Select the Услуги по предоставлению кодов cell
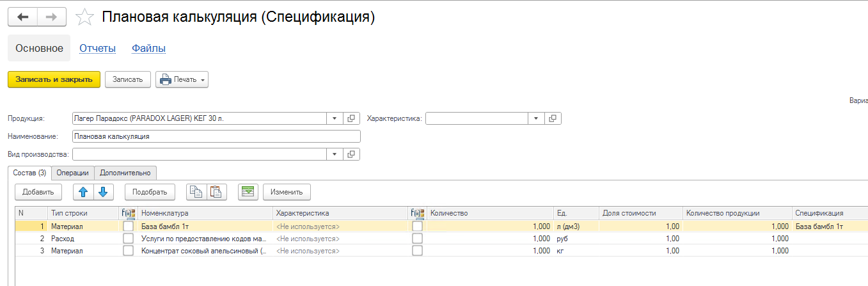This screenshot has width=868, height=286. point(205,239)
